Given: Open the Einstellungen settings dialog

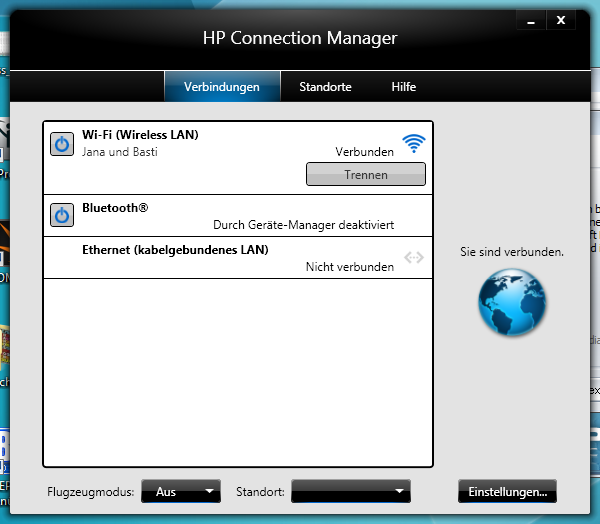Looking at the screenshot, I should click(x=507, y=491).
